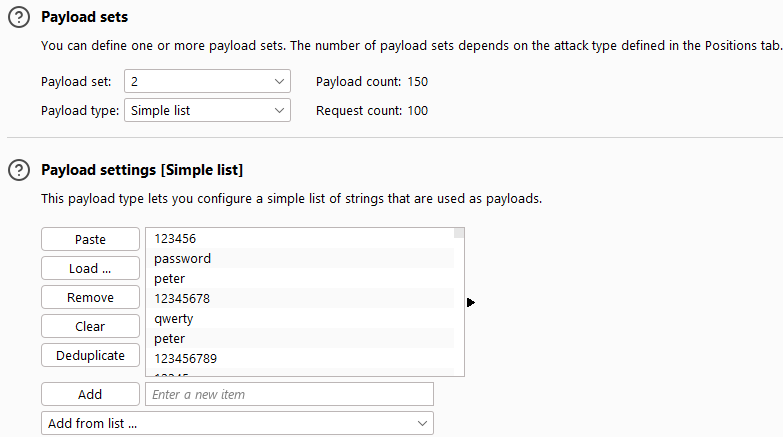Open help for Payload settings section
This screenshot has width=783, height=437.
[19, 170]
